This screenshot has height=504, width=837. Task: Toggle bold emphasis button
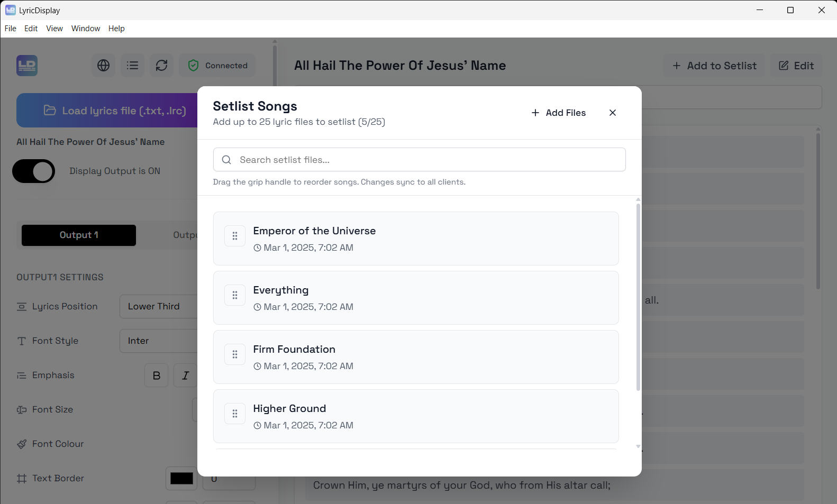[156, 375]
